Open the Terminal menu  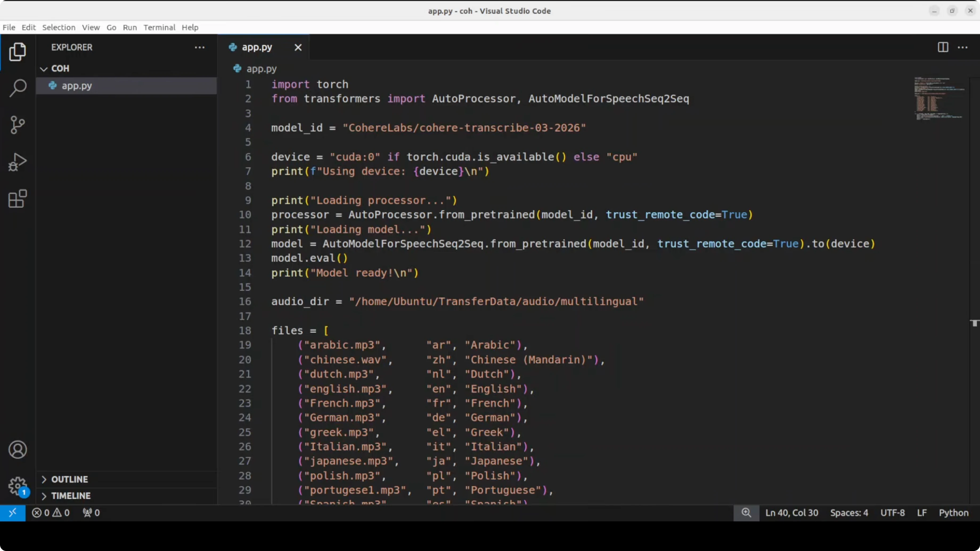click(159, 27)
